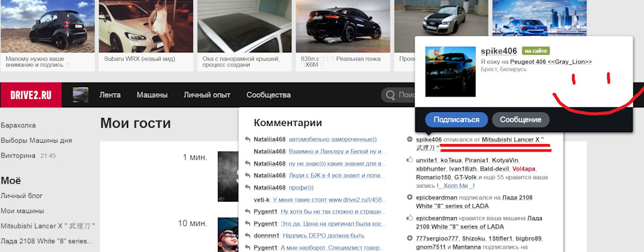Open the Мои машины sidebar link
This screenshot has height=252, width=644.
(23, 211)
